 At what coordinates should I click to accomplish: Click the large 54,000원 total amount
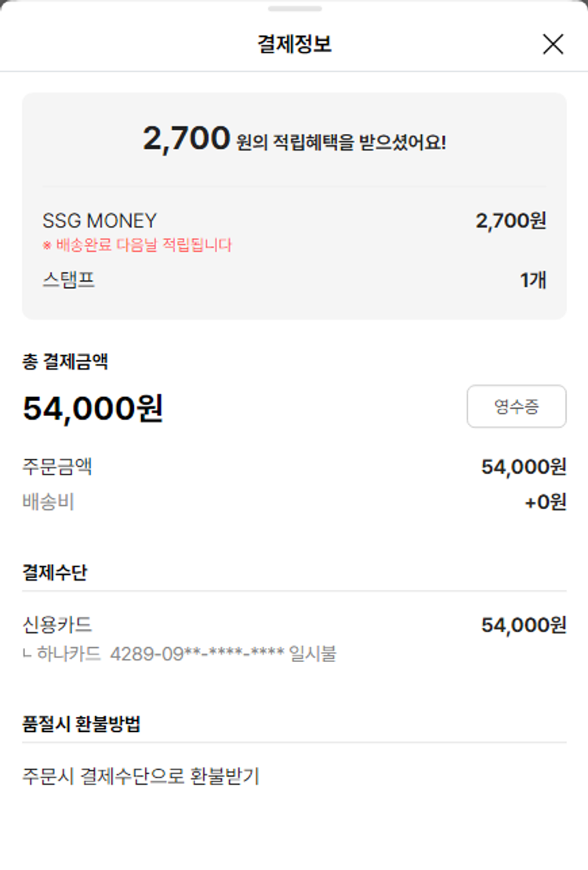pos(93,409)
